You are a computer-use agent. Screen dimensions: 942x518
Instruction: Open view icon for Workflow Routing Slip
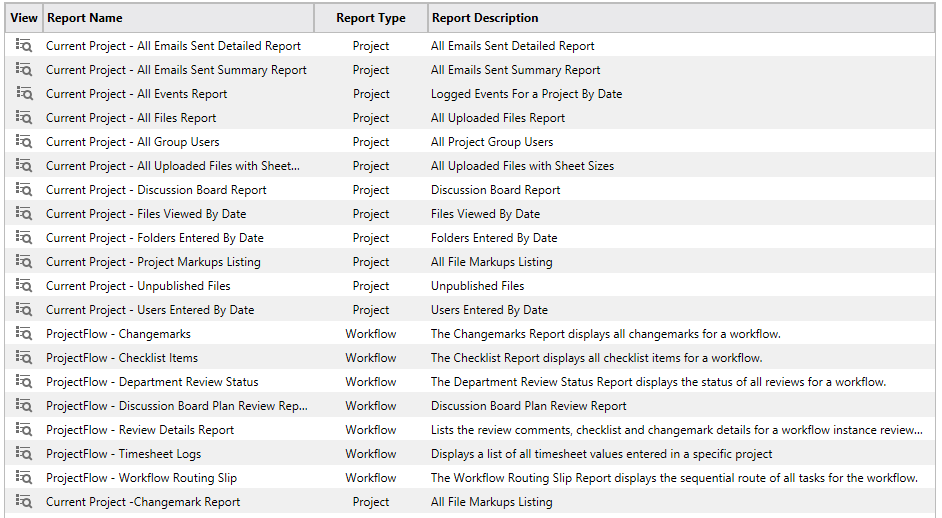23,478
